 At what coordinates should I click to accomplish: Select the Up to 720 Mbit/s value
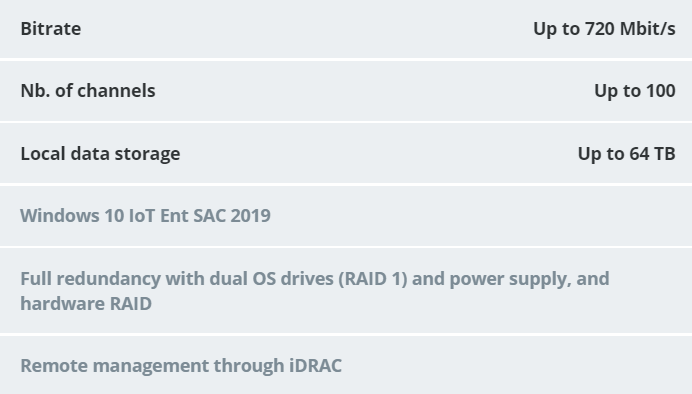pyautogui.click(x=604, y=29)
